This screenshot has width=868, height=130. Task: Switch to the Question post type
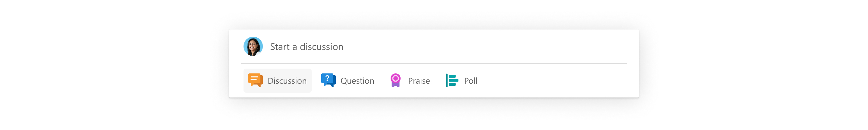[348, 80]
